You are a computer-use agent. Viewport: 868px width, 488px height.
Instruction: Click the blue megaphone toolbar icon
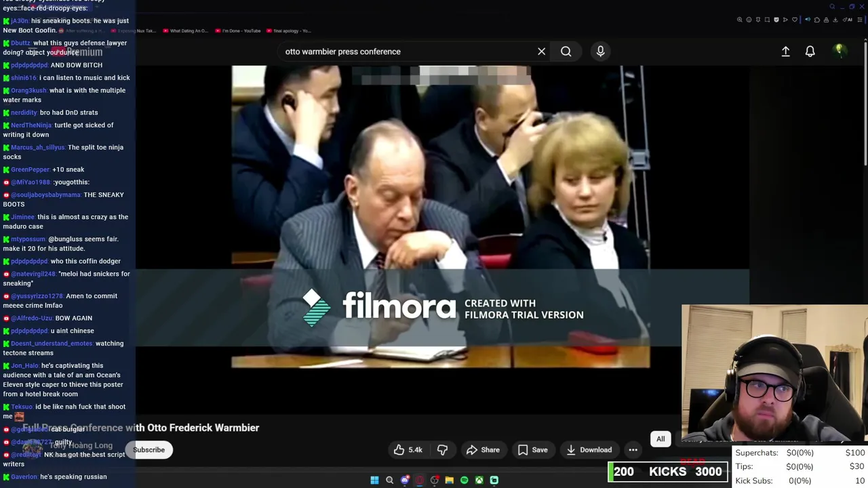click(808, 20)
